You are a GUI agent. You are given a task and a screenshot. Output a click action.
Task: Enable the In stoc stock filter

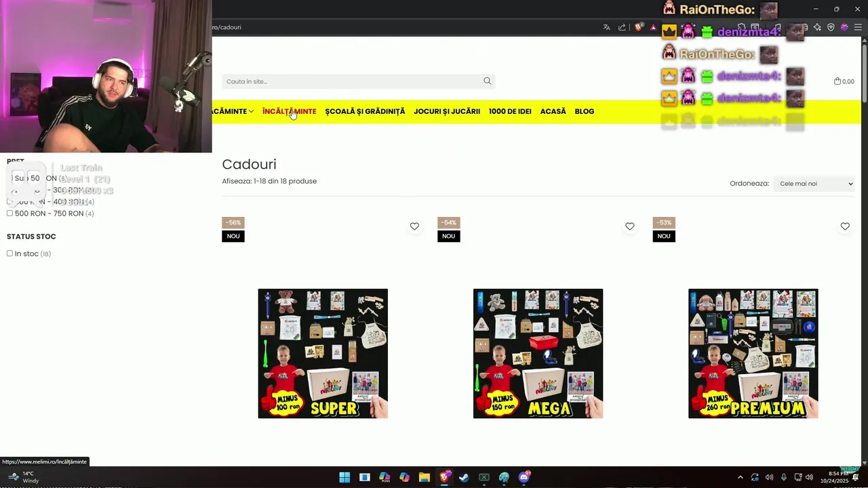coord(9,253)
